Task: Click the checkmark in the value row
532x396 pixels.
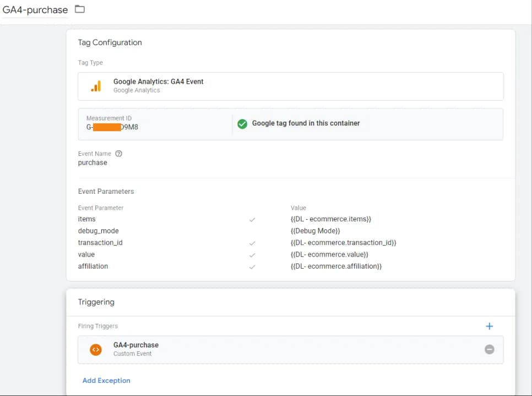Action: [x=252, y=255]
